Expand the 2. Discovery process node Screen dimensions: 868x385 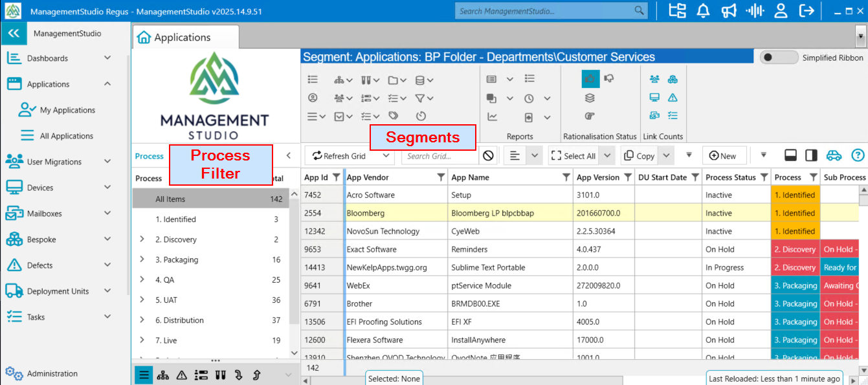coord(142,239)
